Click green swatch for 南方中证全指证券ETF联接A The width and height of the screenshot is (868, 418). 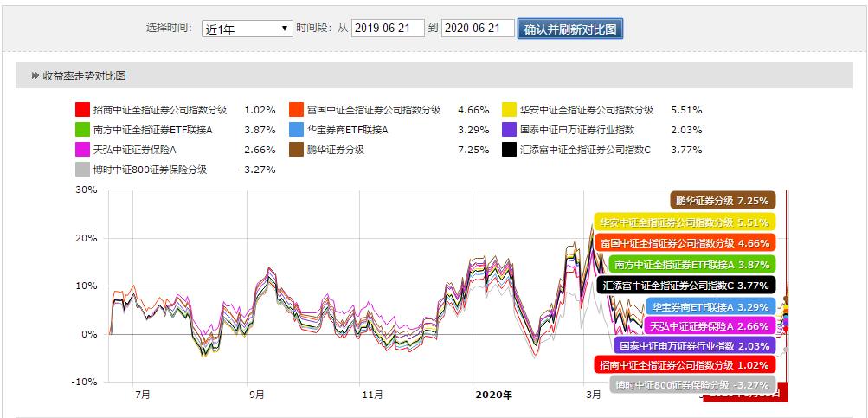[x=82, y=130]
